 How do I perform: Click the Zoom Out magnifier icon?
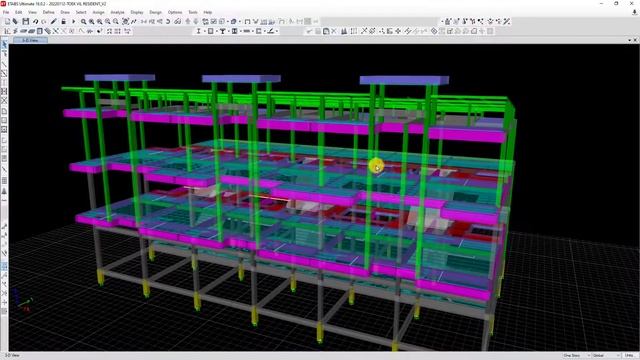pos(116,21)
